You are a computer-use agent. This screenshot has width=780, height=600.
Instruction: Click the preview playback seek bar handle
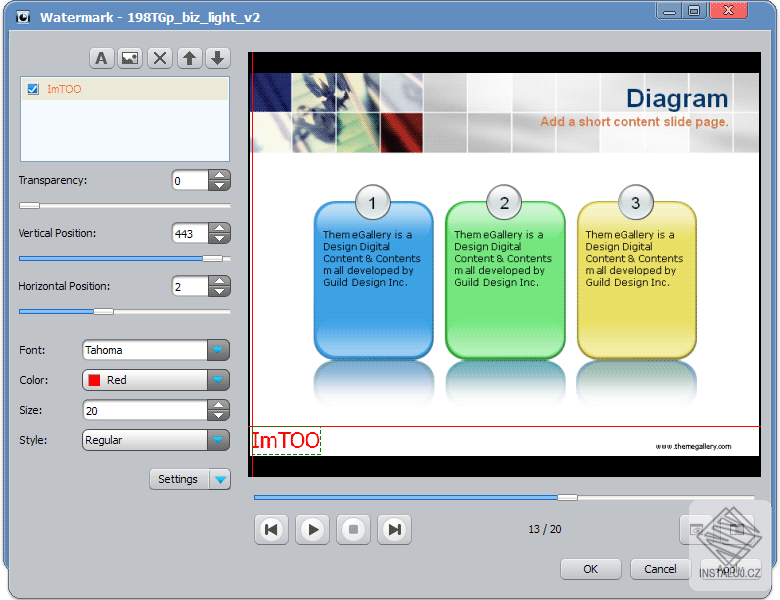click(x=567, y=497)
